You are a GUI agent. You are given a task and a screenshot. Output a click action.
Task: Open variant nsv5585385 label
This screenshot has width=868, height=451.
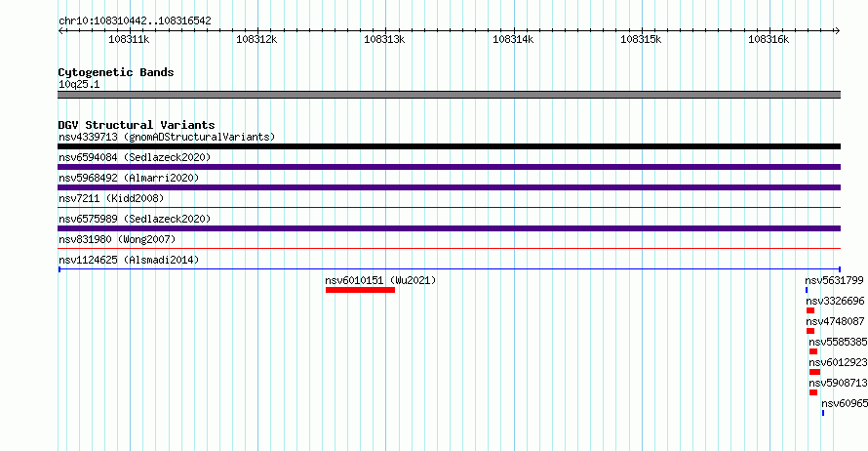pos(838,342)
